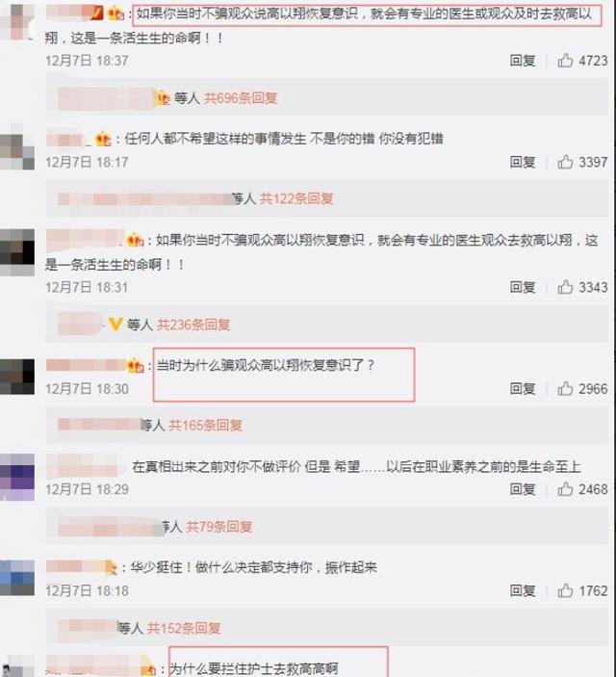Click 回复 for the 18:29 comment

(x=523, y=489)
